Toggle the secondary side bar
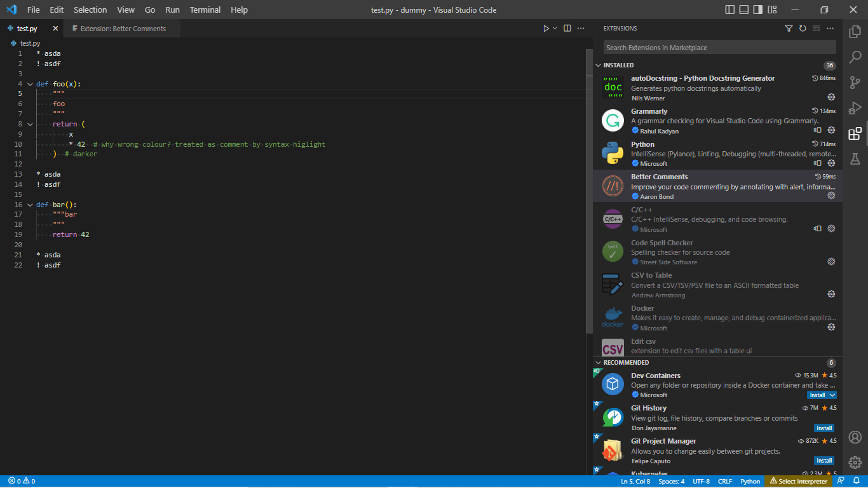868x488 pixels. [757, 10]
